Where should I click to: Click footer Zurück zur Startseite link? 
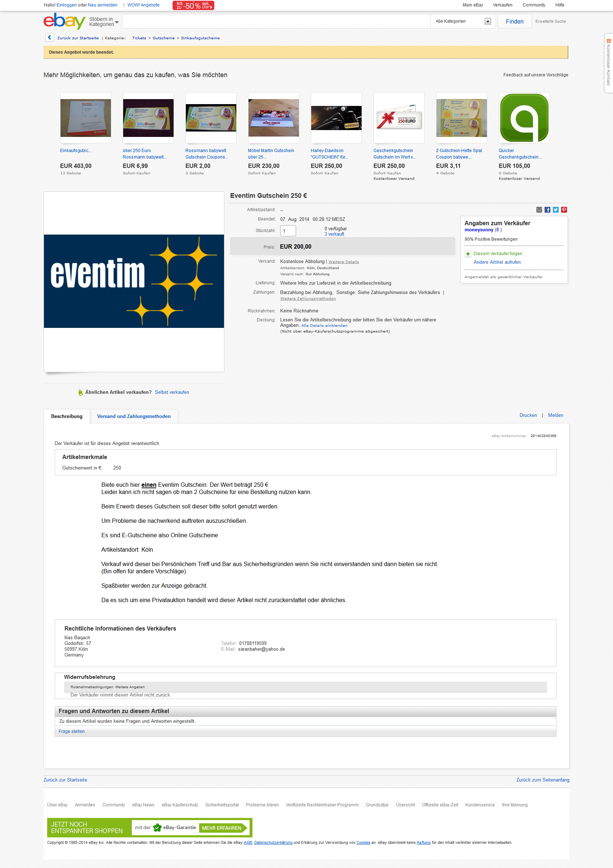click(x=66, y=780)
